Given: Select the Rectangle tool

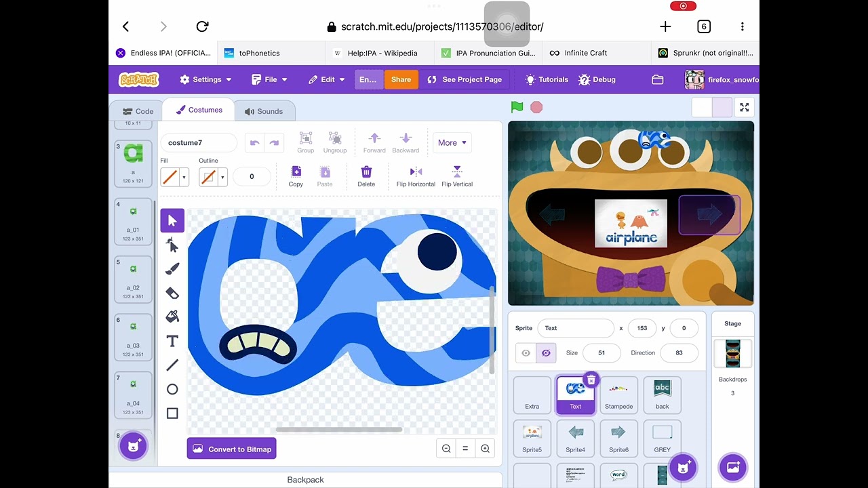Looking at the screenshot, I should click(x=172, y=413).
